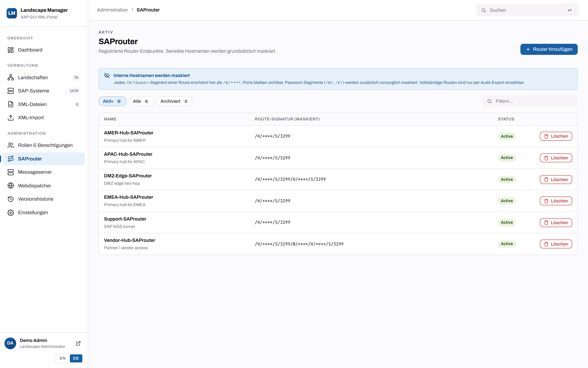588x368 pixels.
Task: Click the DA user avatar
Action: (10, 343)
